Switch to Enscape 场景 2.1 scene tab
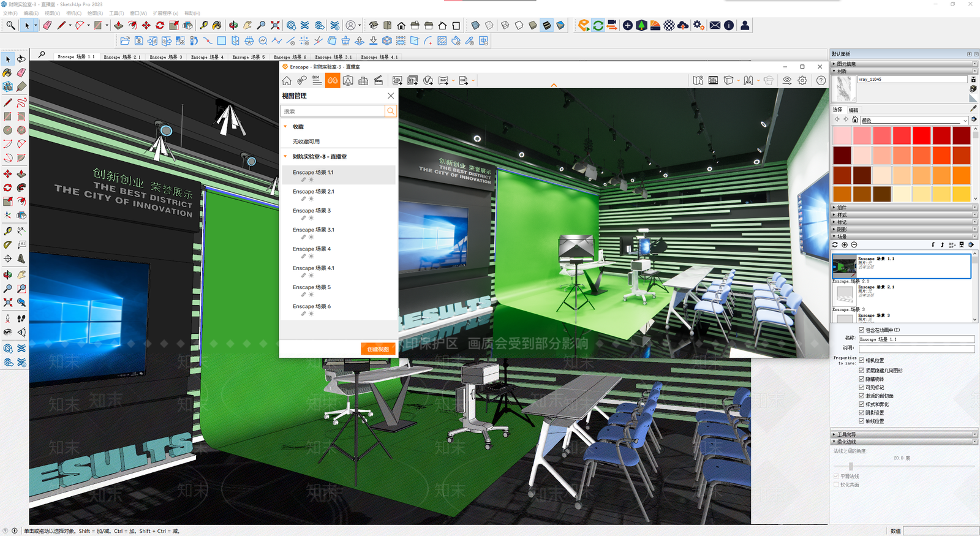Screen dimensions: 980x536 click(122, 57)
